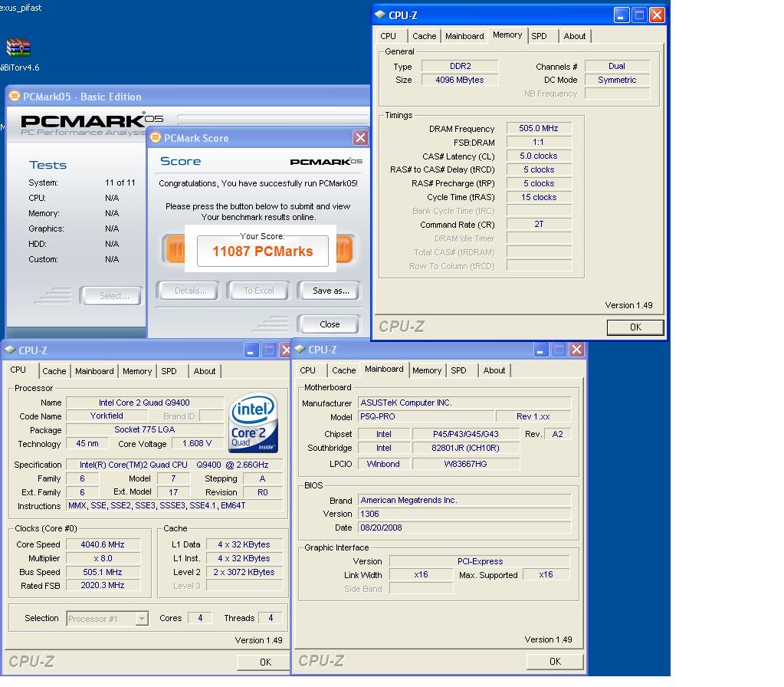The height and width of the screenshot is (687, 784).
Task: Switch to CPU tab in Memory window
Action: click(388, 36)
